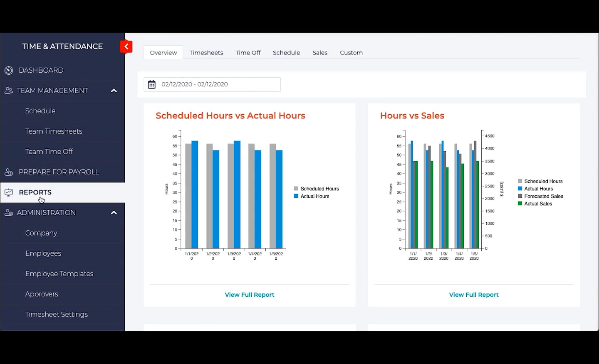Collapse sidebar with the red arrow button
The width and height of the screenshot is (599, 364).
(x=126, y=47)
